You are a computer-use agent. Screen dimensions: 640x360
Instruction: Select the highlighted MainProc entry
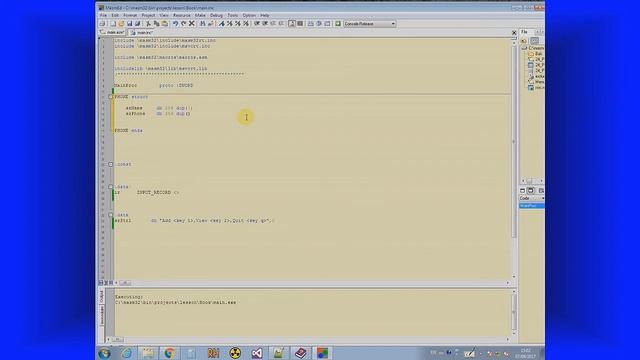[x=531, y=206]
